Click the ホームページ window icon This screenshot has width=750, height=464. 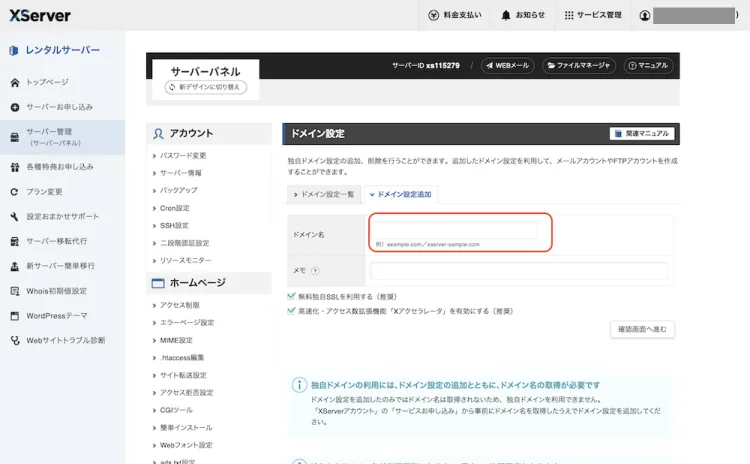(158, 283)
